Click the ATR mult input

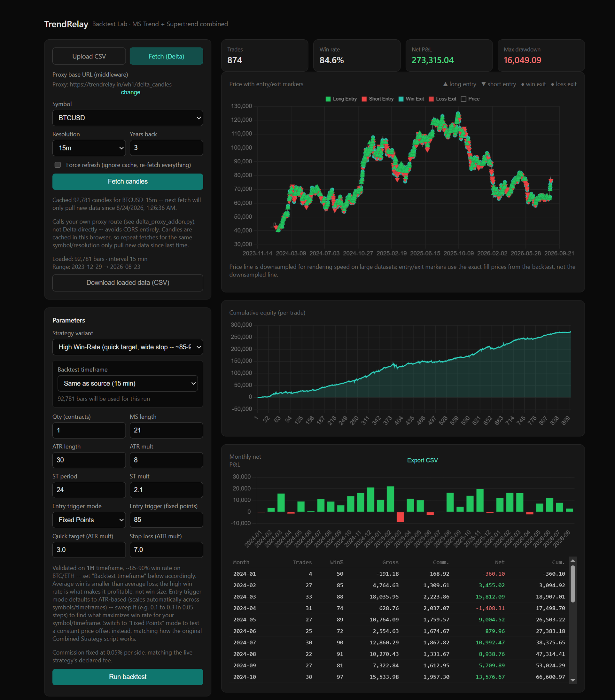(x=166, y=460)
